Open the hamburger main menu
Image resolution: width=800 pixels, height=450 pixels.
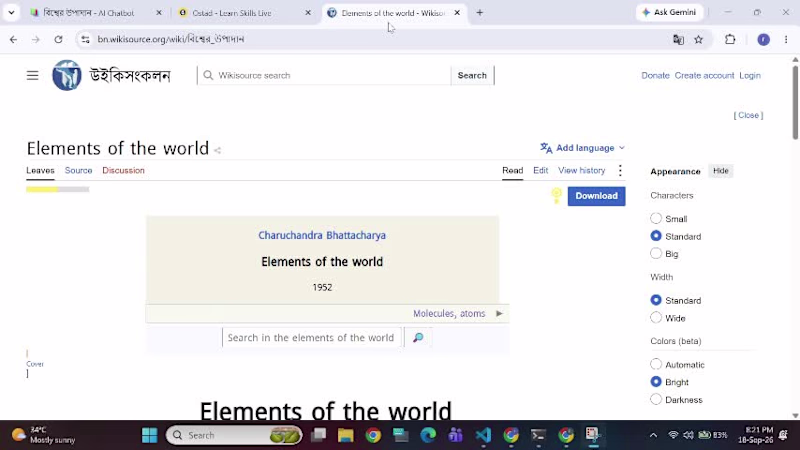coord(33,76)
